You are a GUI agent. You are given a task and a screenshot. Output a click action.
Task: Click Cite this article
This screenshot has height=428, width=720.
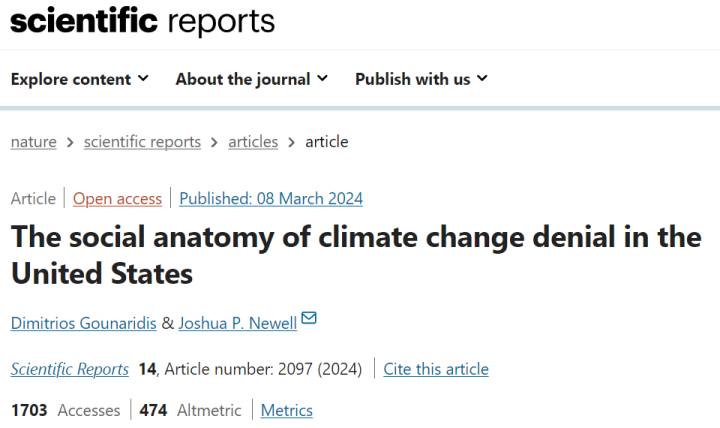click(x=436, y=369)
